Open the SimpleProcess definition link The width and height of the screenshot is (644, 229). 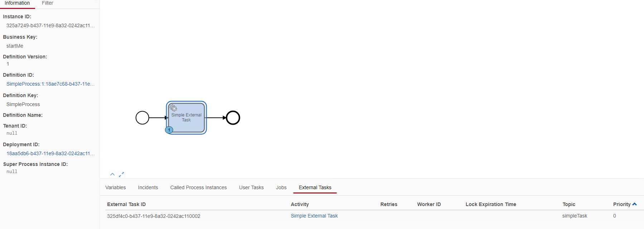pyautogui.click(x=50, y=84)
